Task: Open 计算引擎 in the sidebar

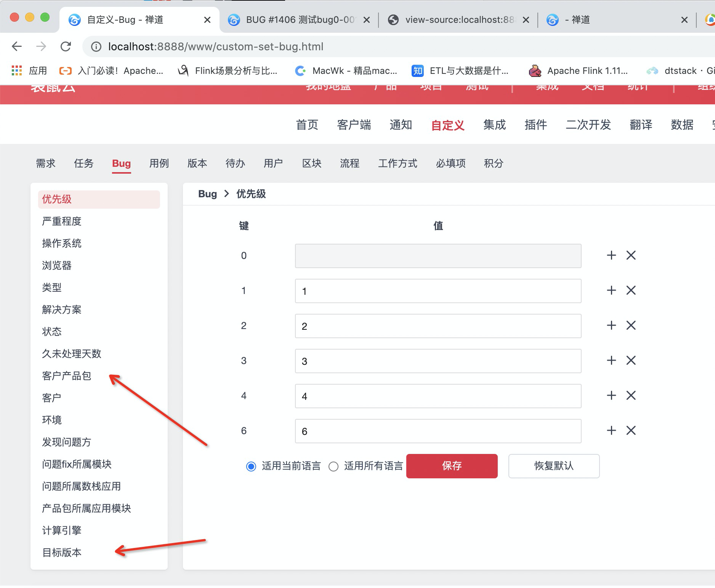Action: point(62,530)
